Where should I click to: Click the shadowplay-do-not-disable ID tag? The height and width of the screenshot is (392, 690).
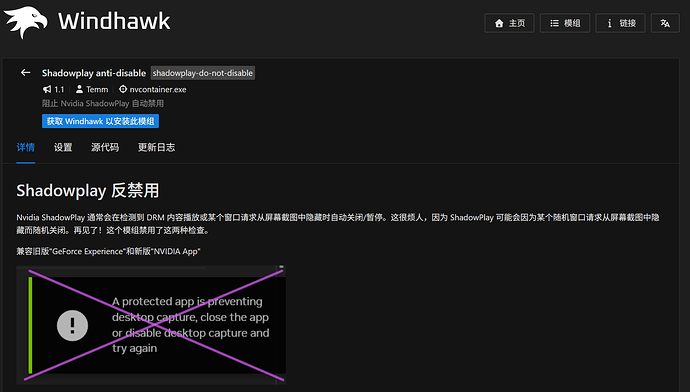203,73
